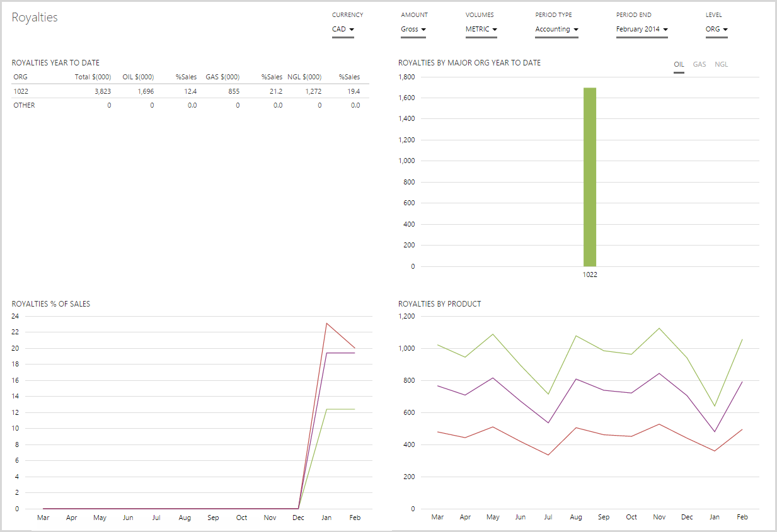This screenshot has height=532, width=777.
Task: Expand the Level ORG dropdown
Action: pyautogui.click(x=717, y=30)
